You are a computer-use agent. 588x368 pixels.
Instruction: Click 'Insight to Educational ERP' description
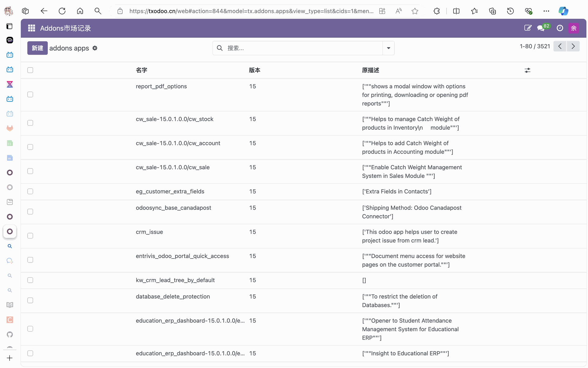coord(405,353)
